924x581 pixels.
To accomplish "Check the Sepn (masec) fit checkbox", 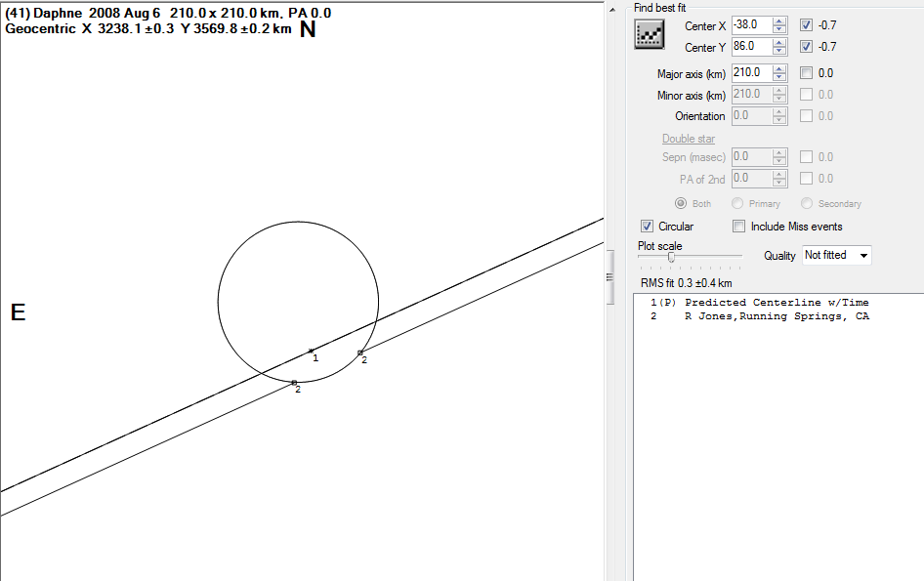I will pyautogui.click(x=806, y=157).
